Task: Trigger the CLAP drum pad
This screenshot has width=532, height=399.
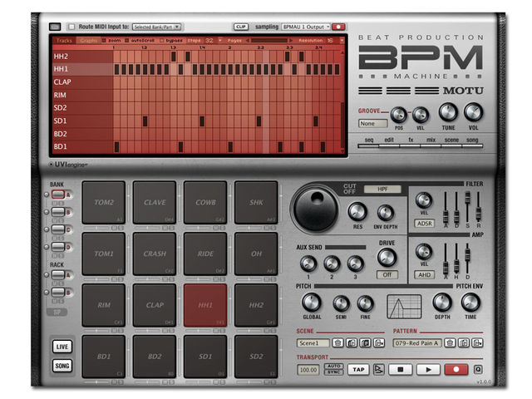Action: pyautogui.click(x=155, y=305)
